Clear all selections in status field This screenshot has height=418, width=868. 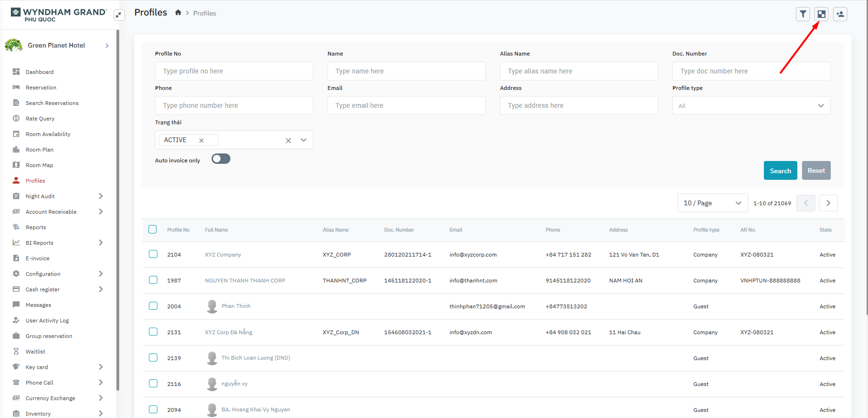[288, 140]
